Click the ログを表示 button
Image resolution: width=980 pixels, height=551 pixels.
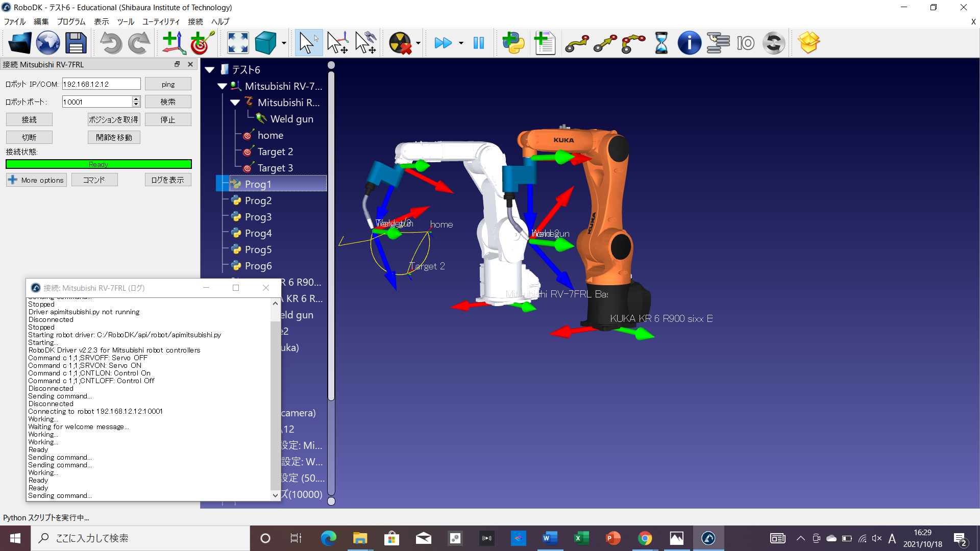[x=168, y=180]
